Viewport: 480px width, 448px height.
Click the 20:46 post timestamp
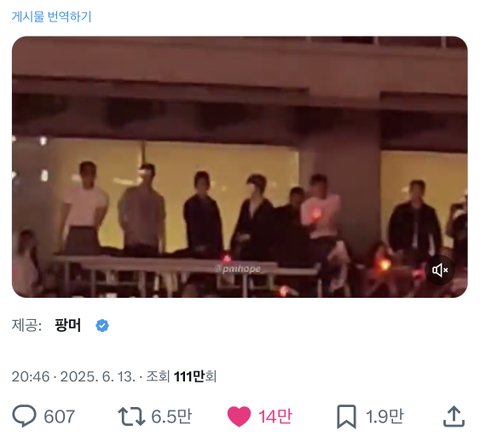(31, 377)
